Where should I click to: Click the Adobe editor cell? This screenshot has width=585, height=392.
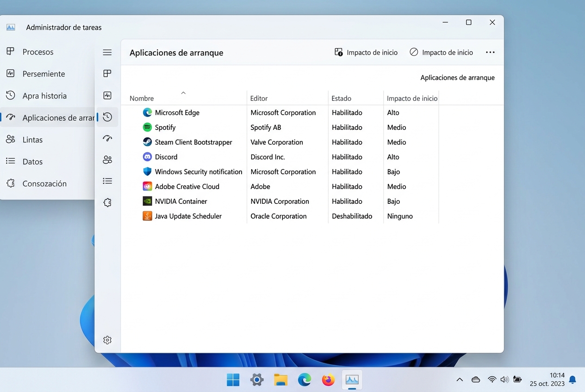tap(260, 186)
